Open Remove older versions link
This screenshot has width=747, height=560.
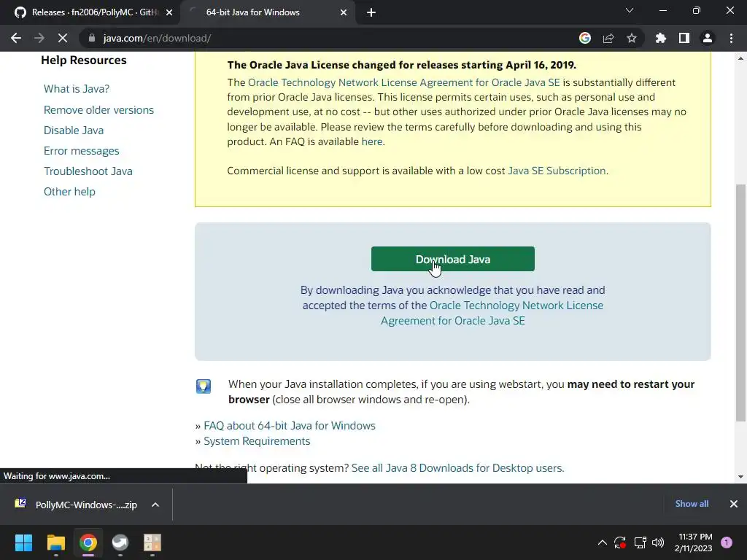99,109
